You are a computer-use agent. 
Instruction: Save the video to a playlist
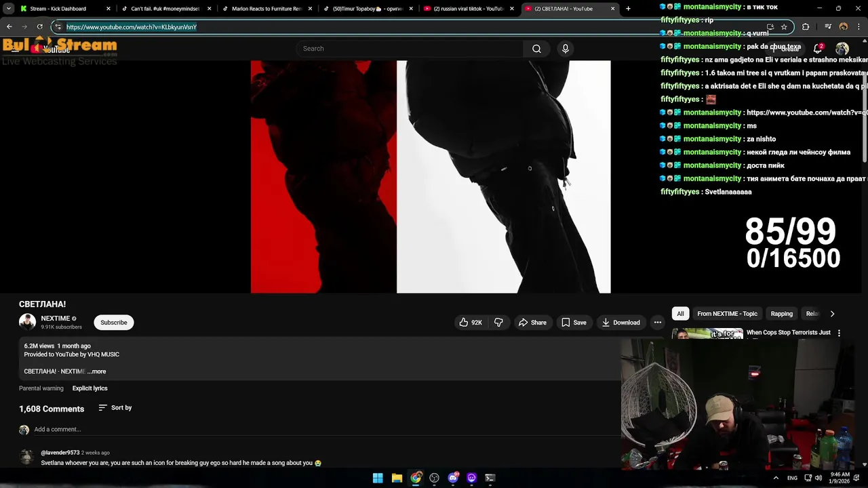pos(574,323)
